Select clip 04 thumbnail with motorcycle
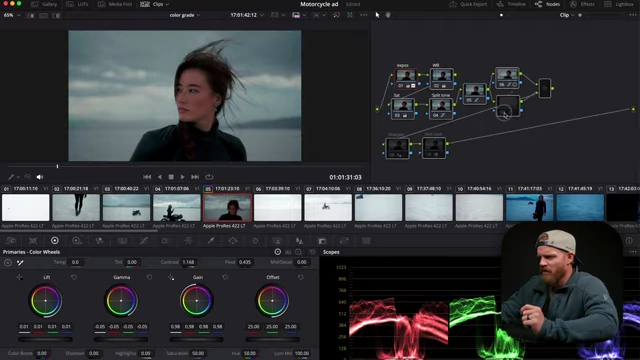 [177, 208]
